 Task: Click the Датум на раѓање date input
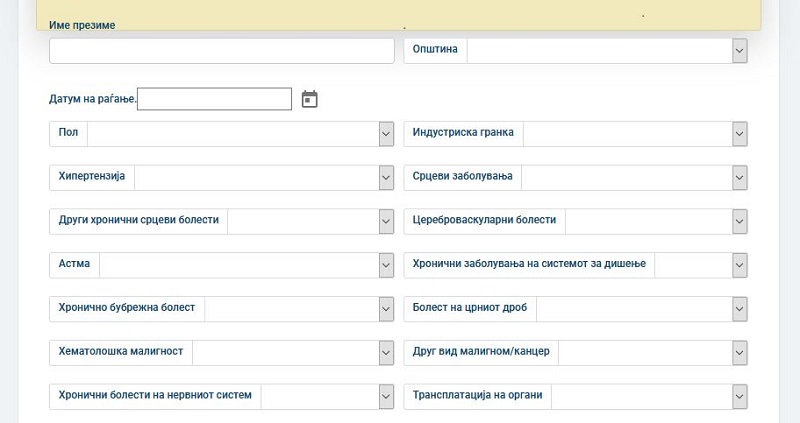(x=214, y=99)
